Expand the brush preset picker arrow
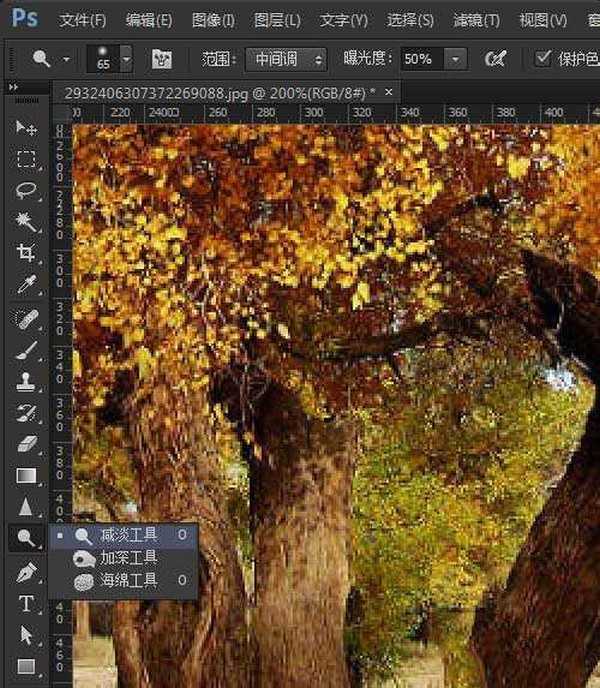The image size is (600, 688). click(126, 59)
